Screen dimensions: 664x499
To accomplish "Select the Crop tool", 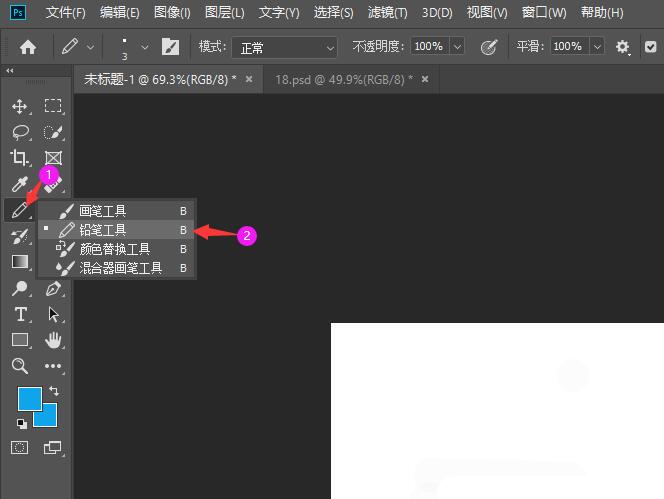I will pyautogui.click(x=19, y=158).
